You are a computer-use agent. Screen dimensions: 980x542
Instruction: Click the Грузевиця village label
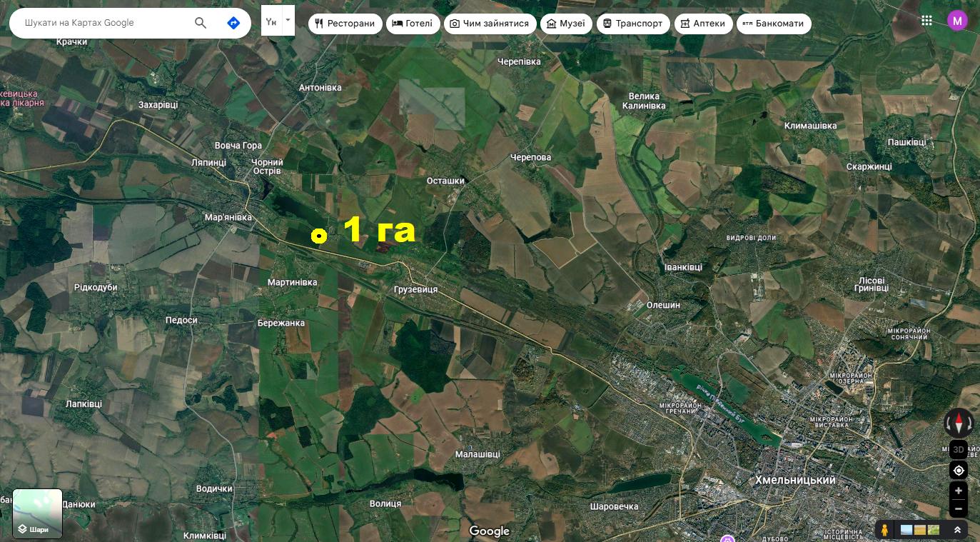(x=415, y=290)
